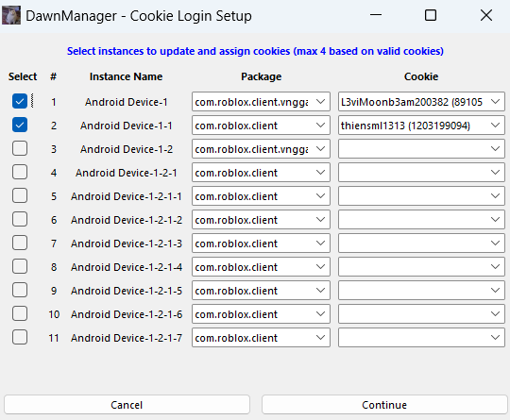Click row number 11 in the # column
This screenshot has width=510, height=420.
click(54, 338)
